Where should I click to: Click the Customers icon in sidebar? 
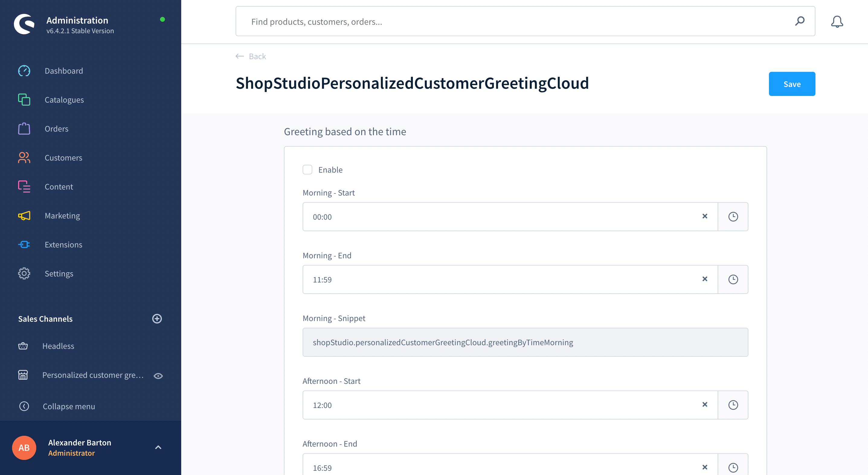pyautogui.click(x=24, y=157)
